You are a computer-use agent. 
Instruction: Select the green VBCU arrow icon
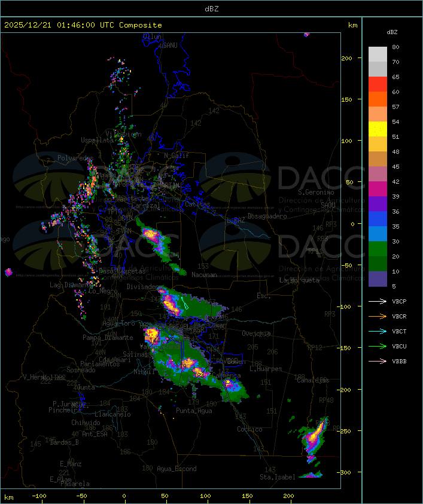click(378, 346)
